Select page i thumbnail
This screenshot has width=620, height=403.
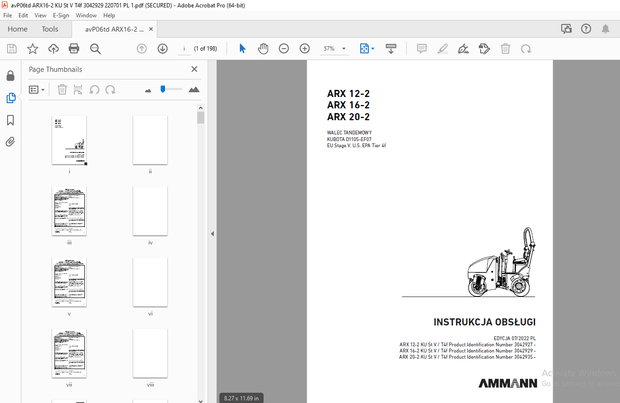(x=69, y=140)
